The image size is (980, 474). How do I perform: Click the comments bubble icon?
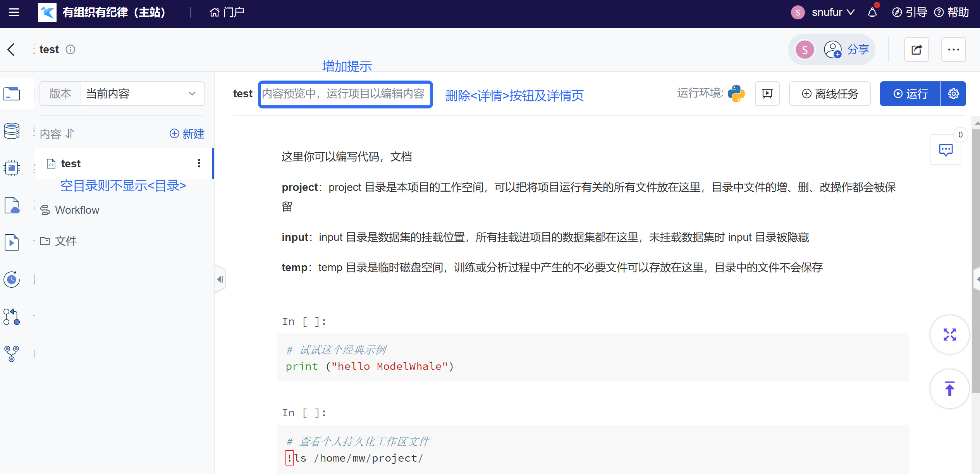[946, 150]
